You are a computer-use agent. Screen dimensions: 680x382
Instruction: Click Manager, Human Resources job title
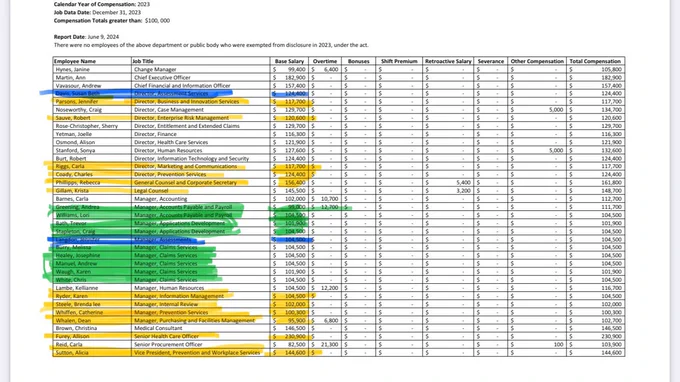[169, 288]
